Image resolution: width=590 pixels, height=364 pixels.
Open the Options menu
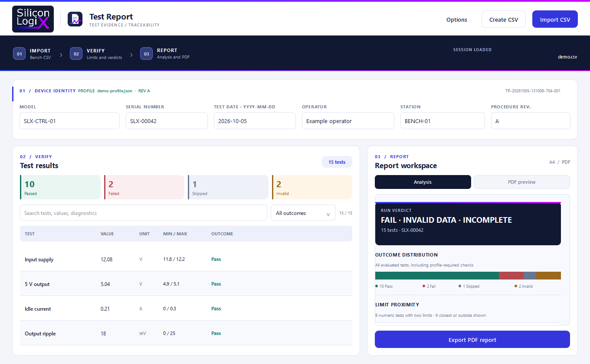(457, 19)
